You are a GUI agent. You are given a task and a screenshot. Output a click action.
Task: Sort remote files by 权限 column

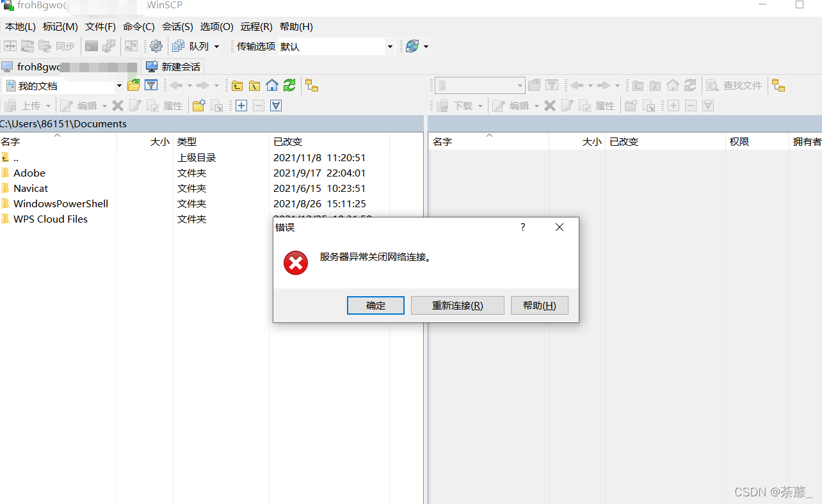coord(757,141)
